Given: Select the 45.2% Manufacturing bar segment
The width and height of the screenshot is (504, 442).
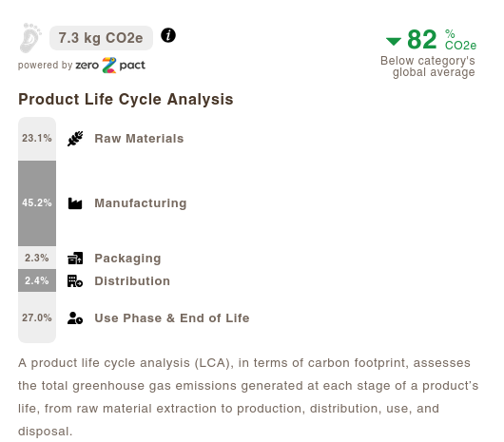Looking at the screenshot, I should (37, 203).
